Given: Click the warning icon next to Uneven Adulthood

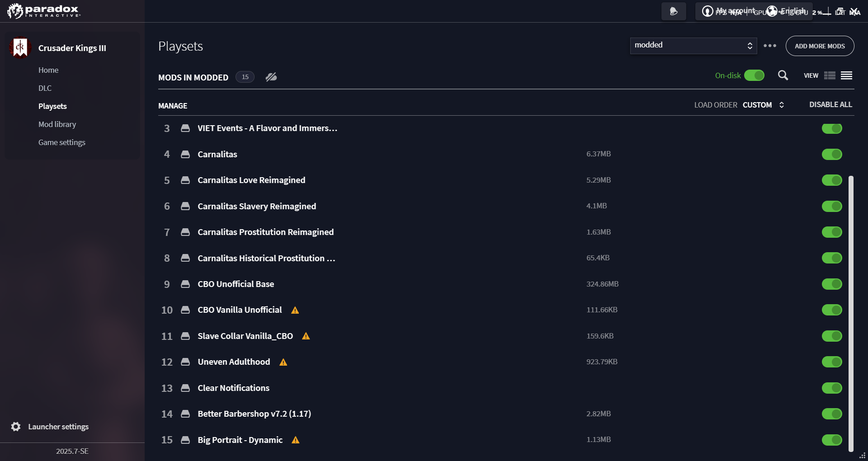Looking at the screenshot, I should [x=283, y=362].
